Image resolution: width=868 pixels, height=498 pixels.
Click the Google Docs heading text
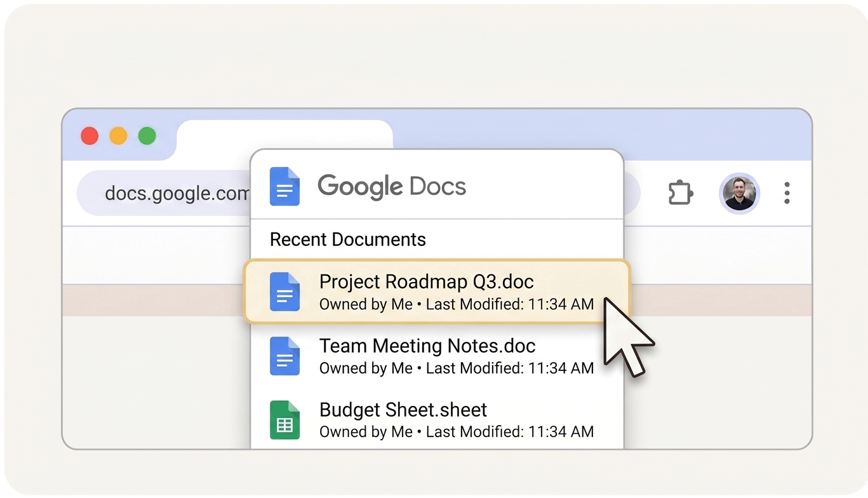point(392,187)
